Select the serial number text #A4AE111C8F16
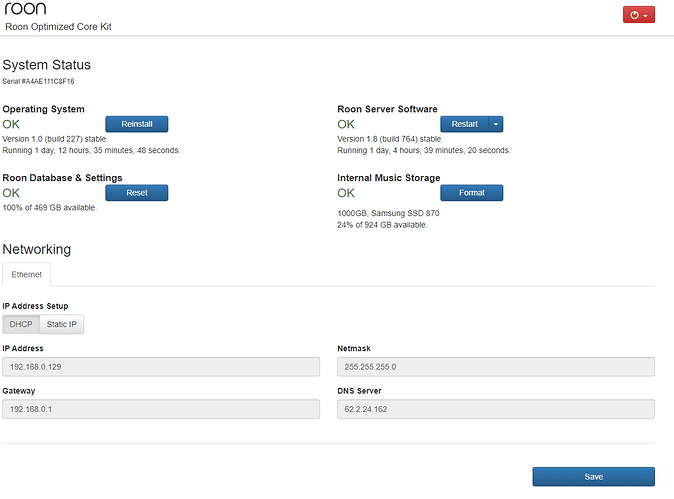 48,81
